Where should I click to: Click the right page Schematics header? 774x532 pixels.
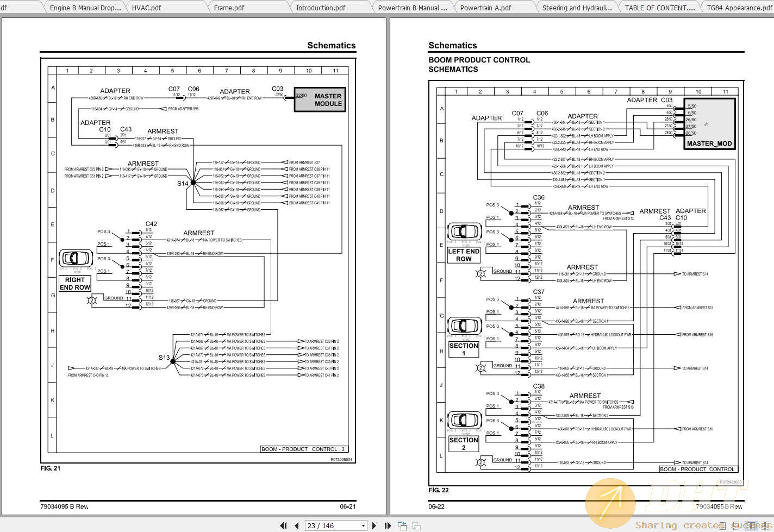pyautogui.click(x=453, y=46)
